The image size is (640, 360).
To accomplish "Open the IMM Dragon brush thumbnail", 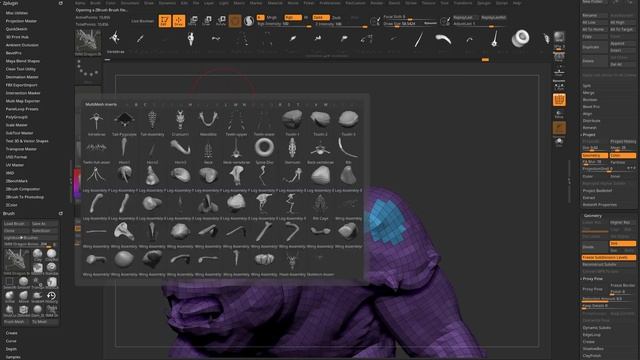I will point(88,42).
